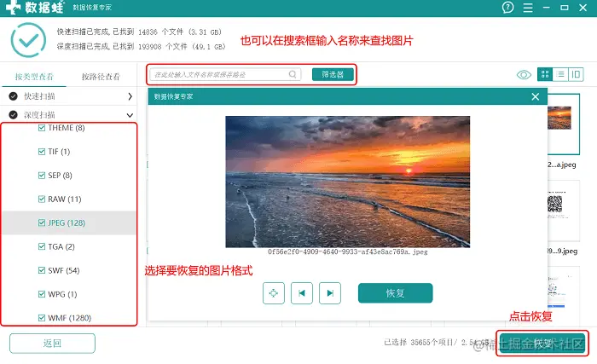Select the RAW (11) label
Image resolution: width=597 pixels, height=364 pixels.
pos(65,199)
